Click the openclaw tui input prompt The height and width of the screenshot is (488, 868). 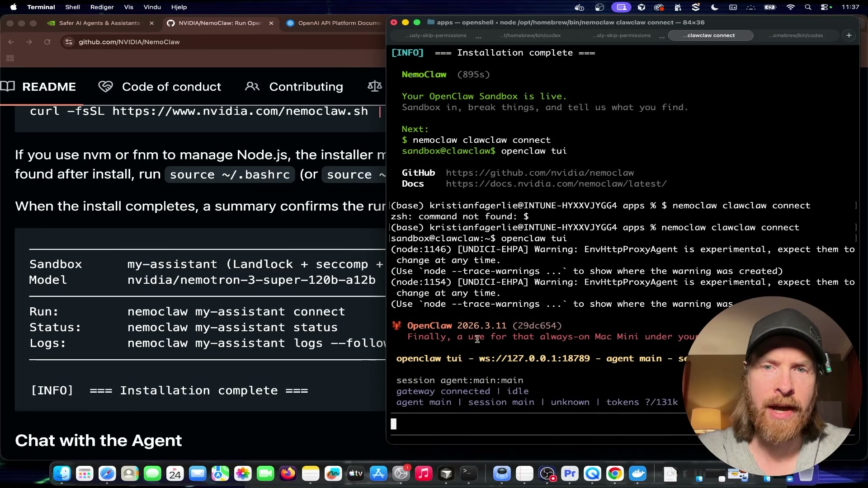[x=538, y=424]
